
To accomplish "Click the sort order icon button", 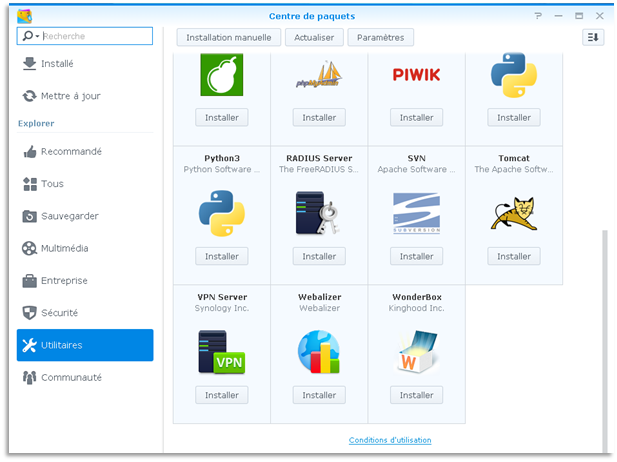I will 593,37.
